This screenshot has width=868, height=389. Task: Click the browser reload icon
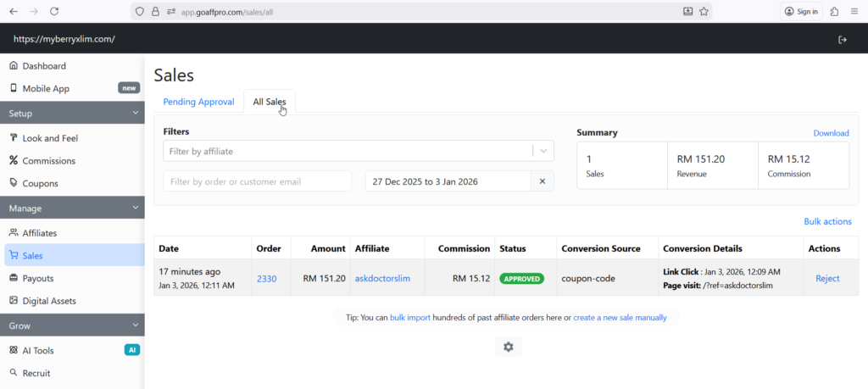coord(54,11)
